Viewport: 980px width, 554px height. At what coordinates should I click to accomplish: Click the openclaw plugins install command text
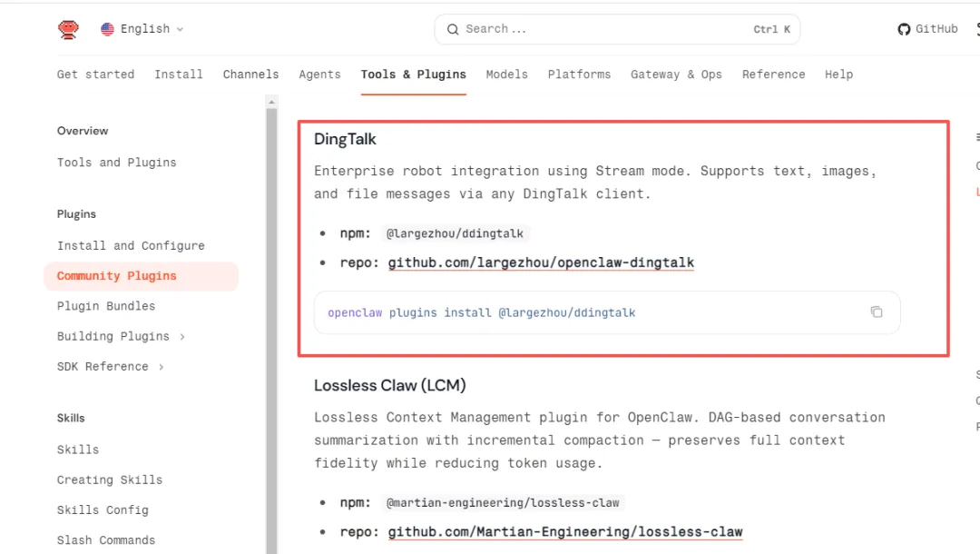(x=481, y=312)
